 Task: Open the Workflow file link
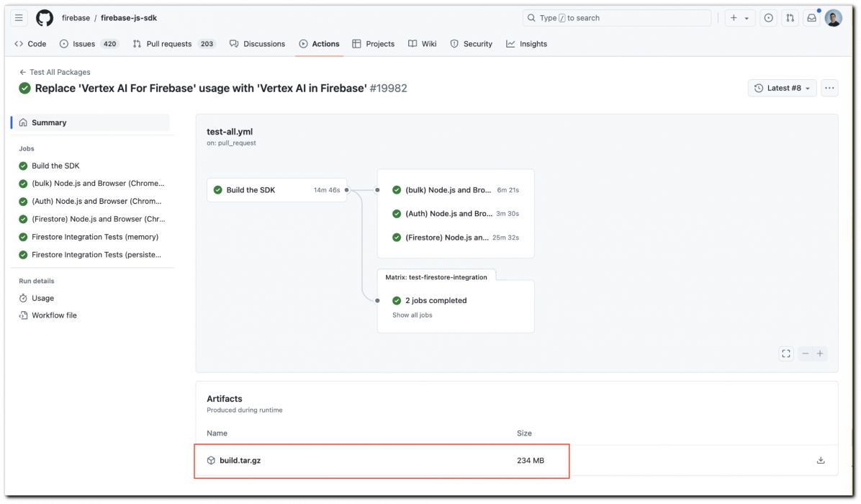(53, 315)
